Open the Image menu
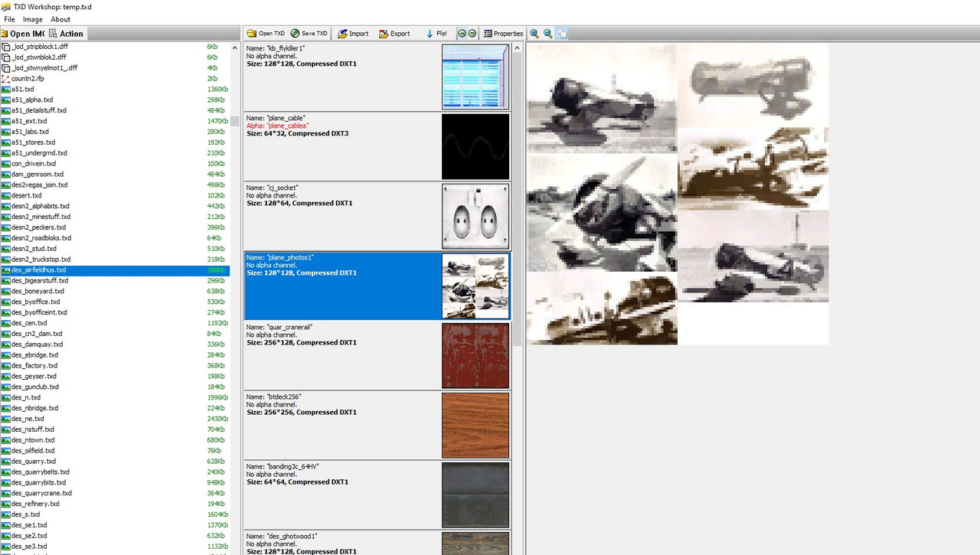 (33, 19)
